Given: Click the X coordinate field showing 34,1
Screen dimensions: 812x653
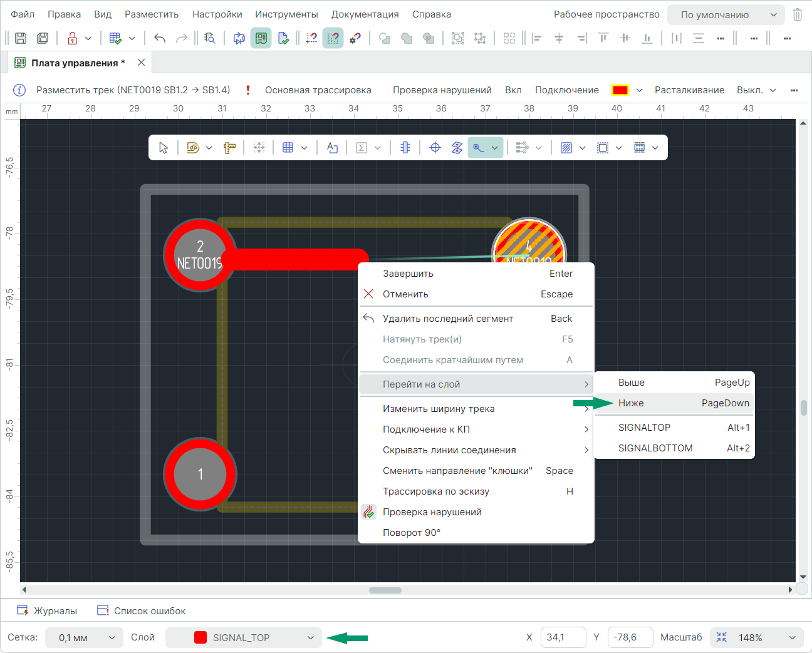Looking at the screenshot, I should point(563,637).
